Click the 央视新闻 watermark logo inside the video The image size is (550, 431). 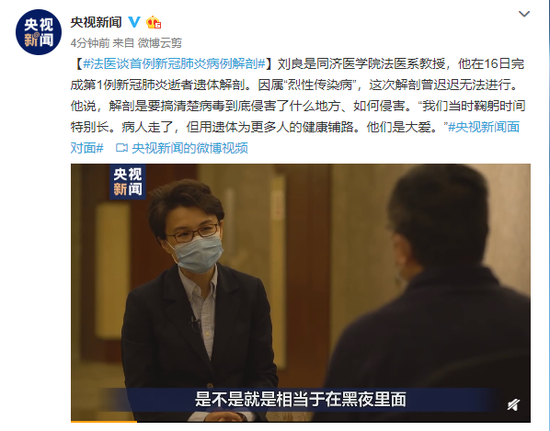pyautogui.click(x=128, y=182)
